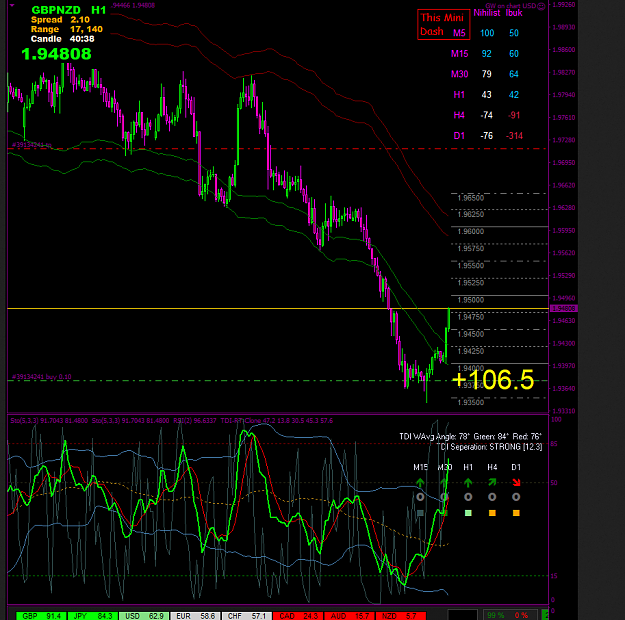Viewport: 625px width, 620px height.
Task: Click the USD 62.9 strength cell
Action: tap(144, 616)
